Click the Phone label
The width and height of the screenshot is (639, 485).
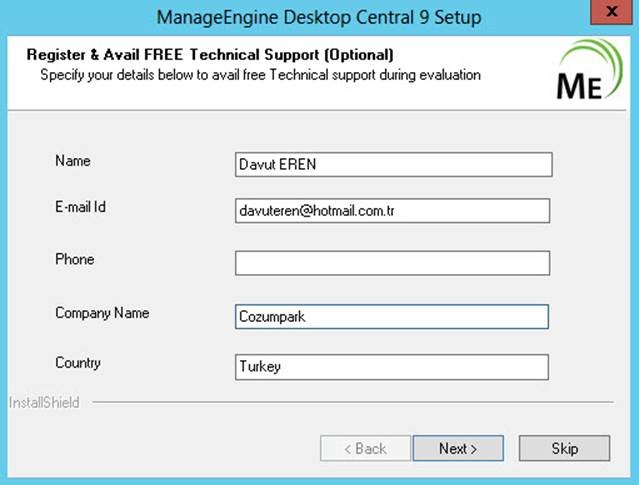click(x=75, y=259)
